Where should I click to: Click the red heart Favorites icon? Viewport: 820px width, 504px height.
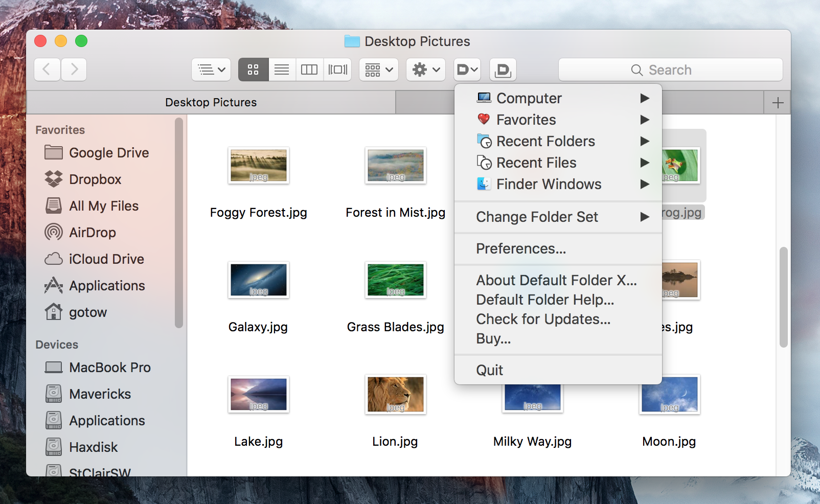pos(484,119)
